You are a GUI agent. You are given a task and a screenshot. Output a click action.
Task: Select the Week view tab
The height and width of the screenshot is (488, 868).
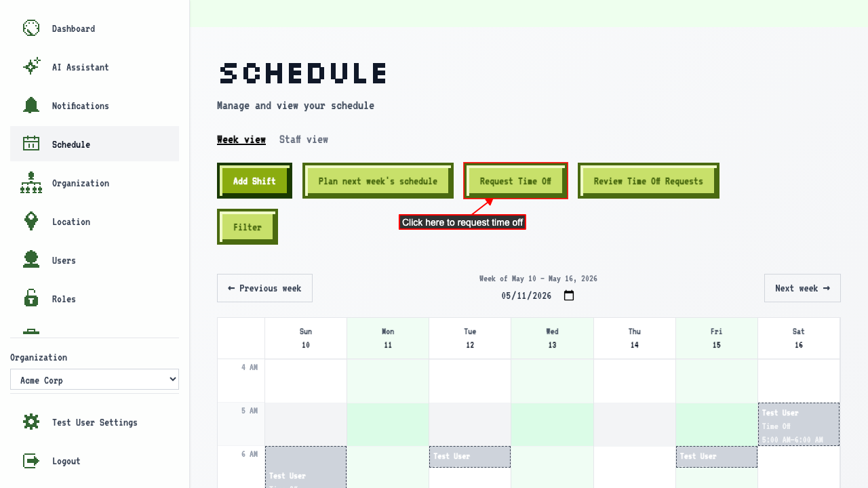pyautogui.click(x=241, y=139)
